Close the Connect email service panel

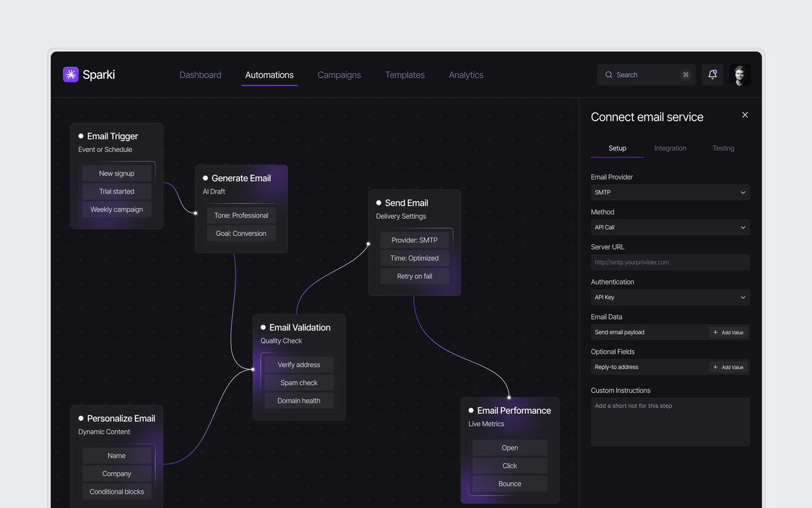click(745, 115)
